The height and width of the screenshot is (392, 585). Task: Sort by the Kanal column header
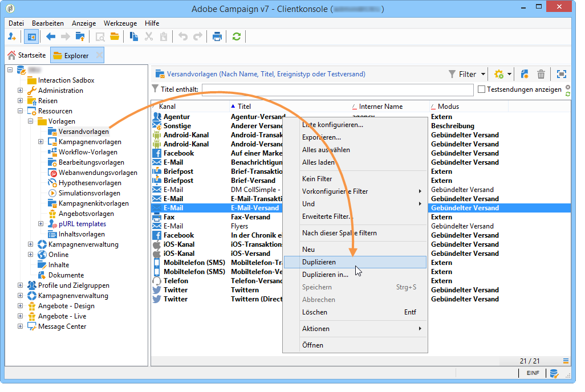pos(190,107)
